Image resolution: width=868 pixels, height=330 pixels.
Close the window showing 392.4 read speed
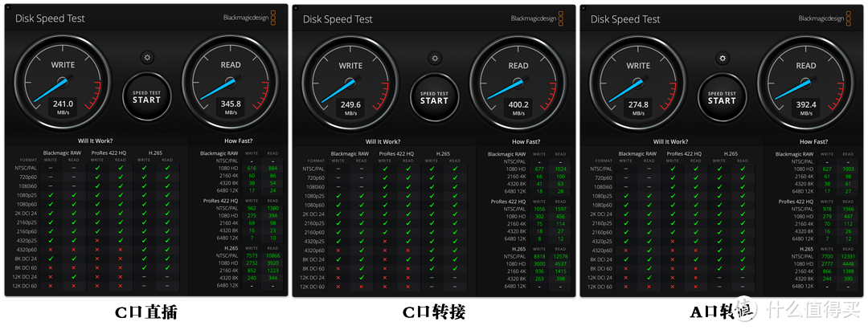click(583, 7)
